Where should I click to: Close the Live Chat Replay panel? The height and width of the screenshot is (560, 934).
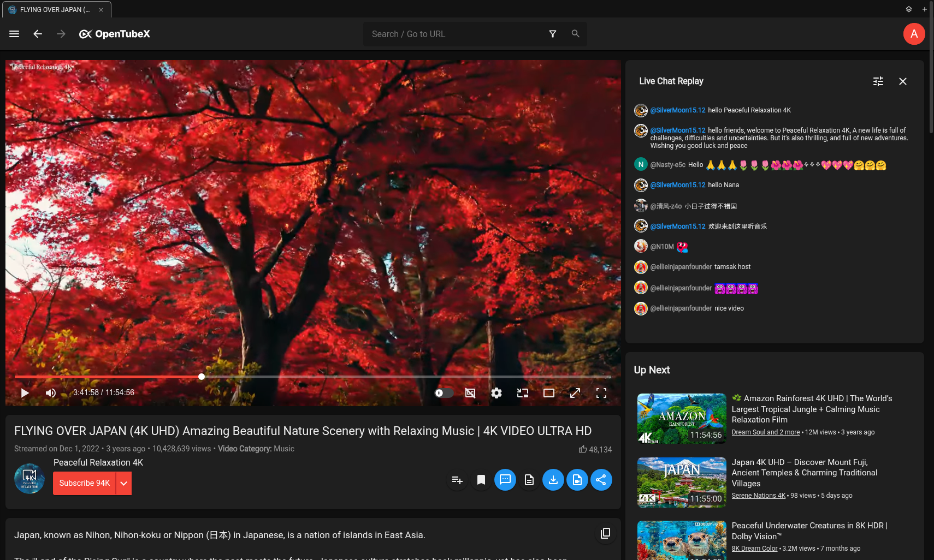[903, 81]
